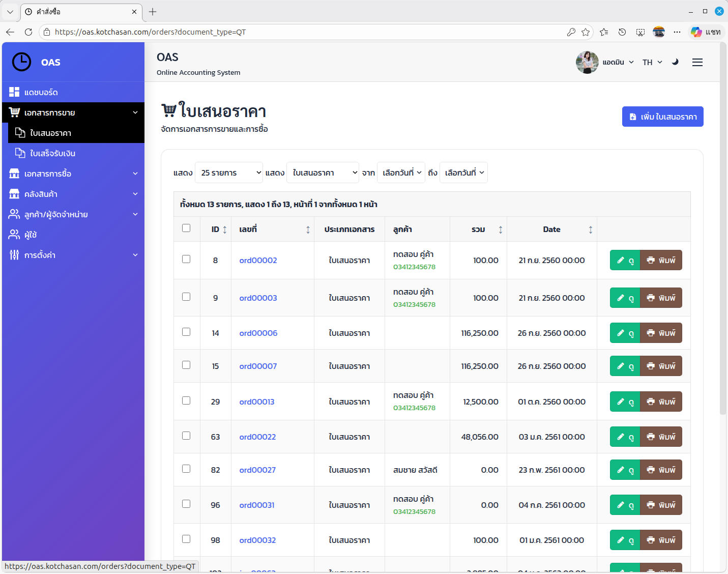The image size is (728, 574).
Task: Reload the page using refresh icon
Action: (x=28, y=32)
